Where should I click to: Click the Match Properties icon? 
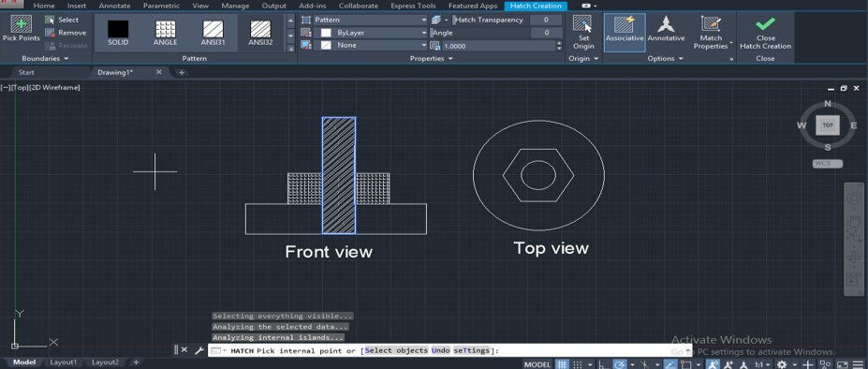pyautogui.click(x=711, y=23)
